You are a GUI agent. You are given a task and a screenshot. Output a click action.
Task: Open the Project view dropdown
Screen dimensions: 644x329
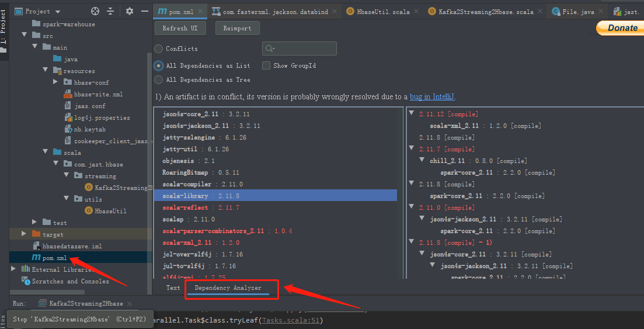point(57,12)
